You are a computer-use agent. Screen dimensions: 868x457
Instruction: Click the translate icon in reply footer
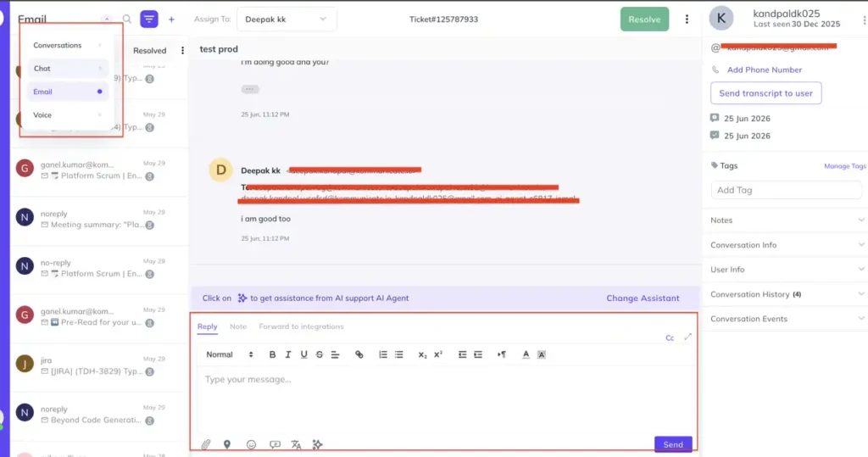pyautogui.click(x=296, y=444)
